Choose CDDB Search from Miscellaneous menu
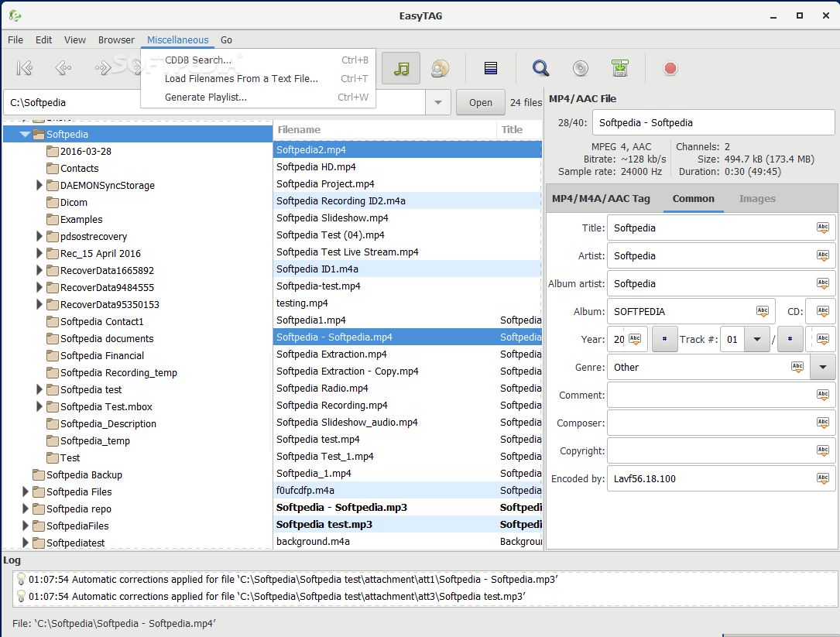The height and width of the screenshot is (637, 840). [259, 60]
